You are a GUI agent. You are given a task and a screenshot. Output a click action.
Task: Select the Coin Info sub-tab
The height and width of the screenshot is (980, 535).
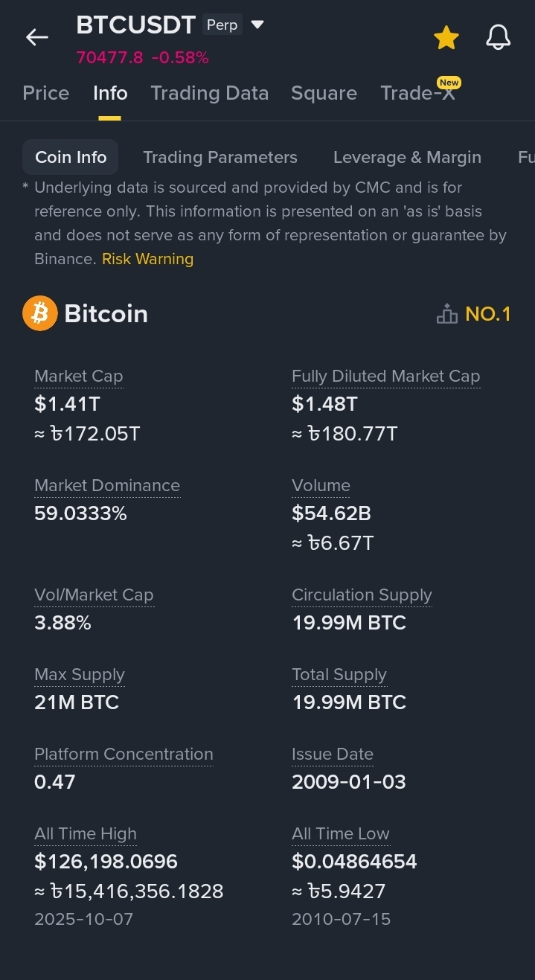pos(71,157)
